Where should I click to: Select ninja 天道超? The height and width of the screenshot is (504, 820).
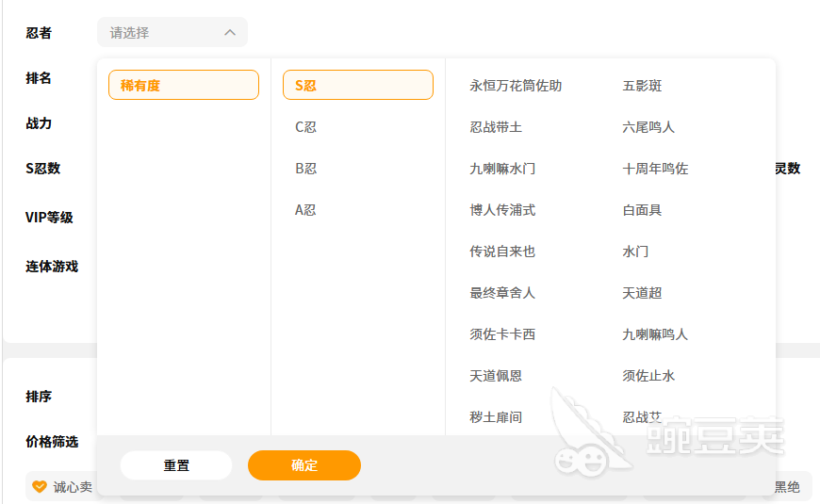coord(642,293)
